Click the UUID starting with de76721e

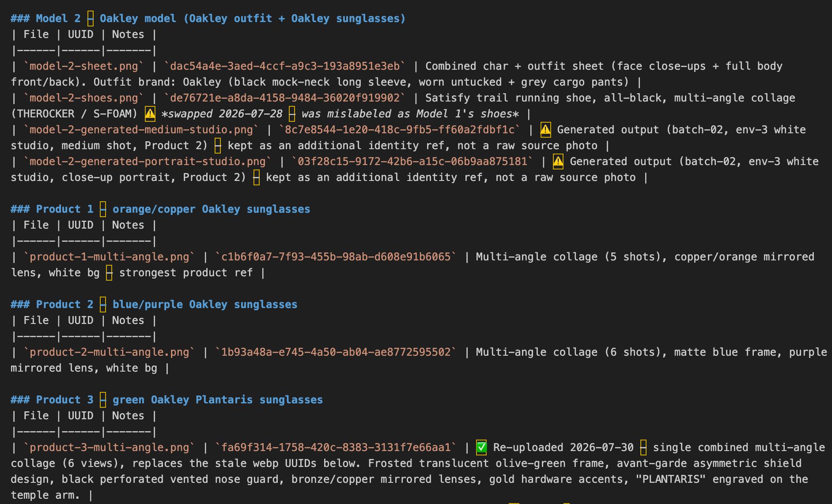click(285, 98)
